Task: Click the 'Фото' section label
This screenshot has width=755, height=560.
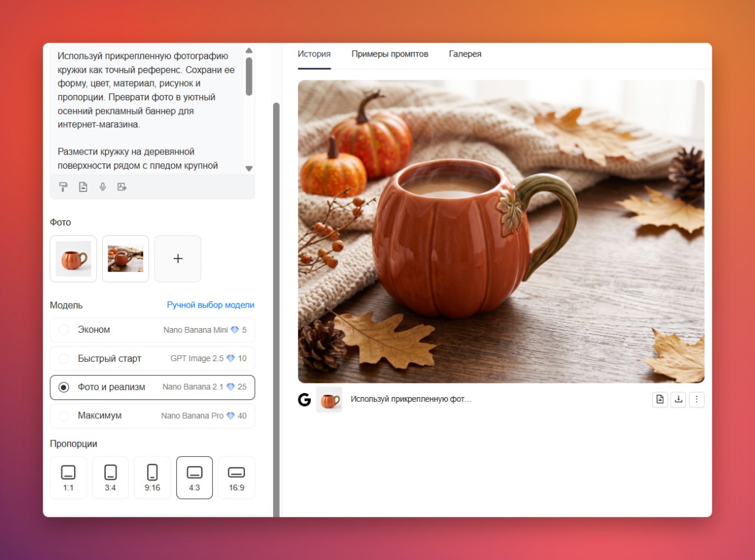Action: tap(60, 222)
